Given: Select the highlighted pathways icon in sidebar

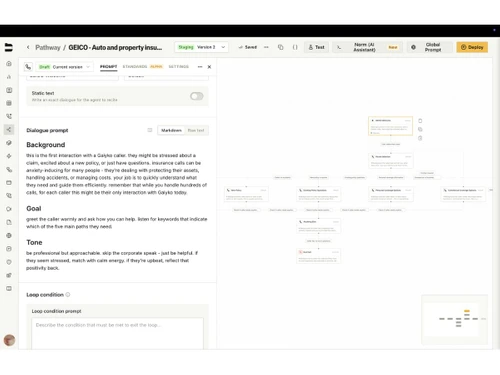Looking at the screenshot, I should (9, 130).
